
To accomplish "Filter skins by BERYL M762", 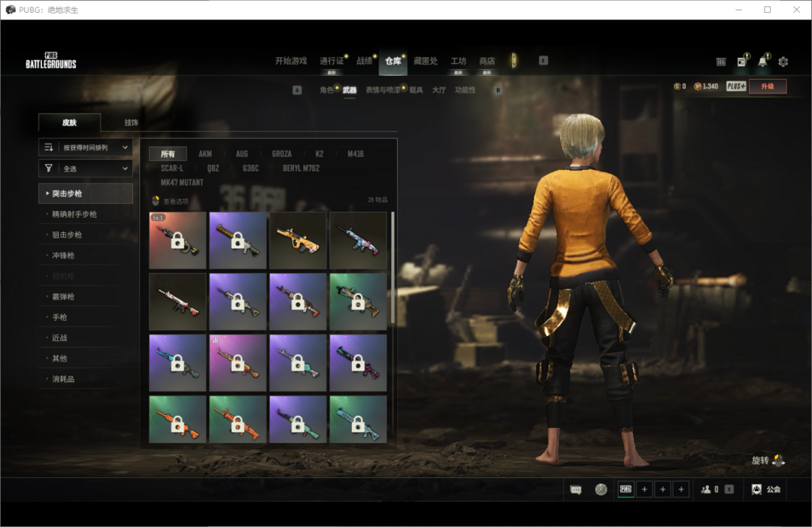I will [x=301, y=168].
